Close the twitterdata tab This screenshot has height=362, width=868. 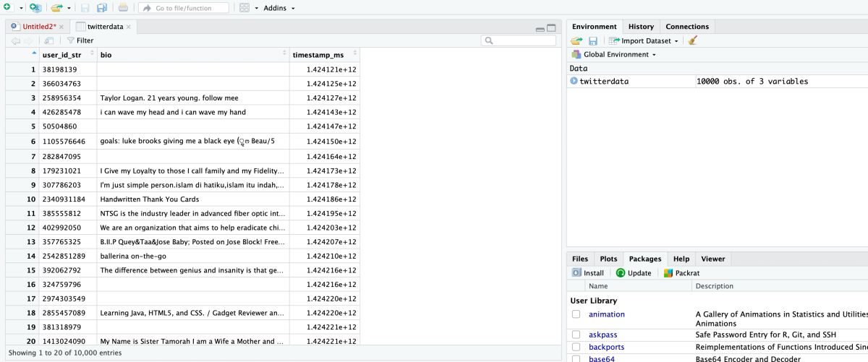(129, 27)
